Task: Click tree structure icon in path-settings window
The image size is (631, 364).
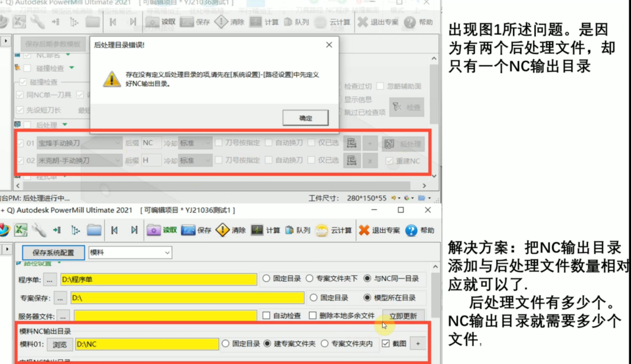Action: click(75, 230)
